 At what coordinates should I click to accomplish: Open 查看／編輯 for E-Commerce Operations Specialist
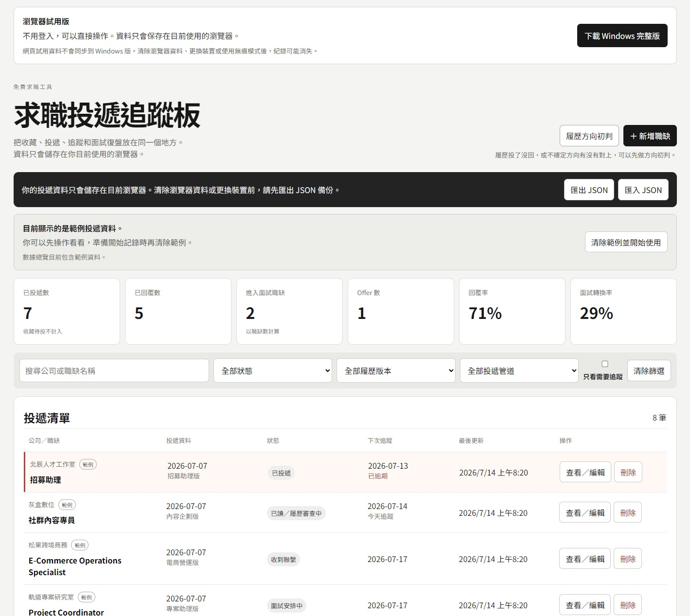[x=585, y=559]
